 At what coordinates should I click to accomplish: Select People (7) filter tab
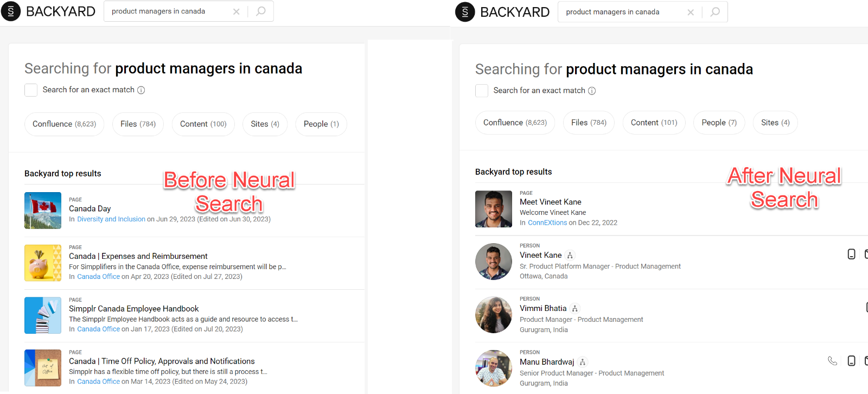click(x=719, y=123)
